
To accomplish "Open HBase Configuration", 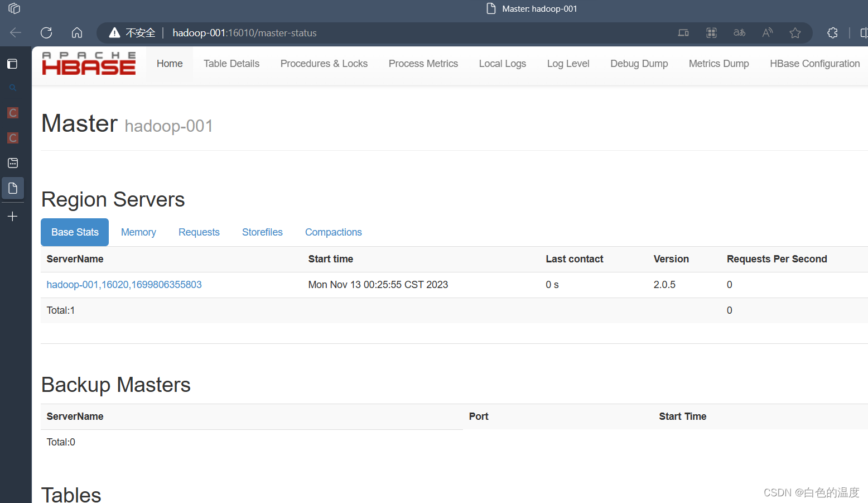I will click(x=814, y=63).
